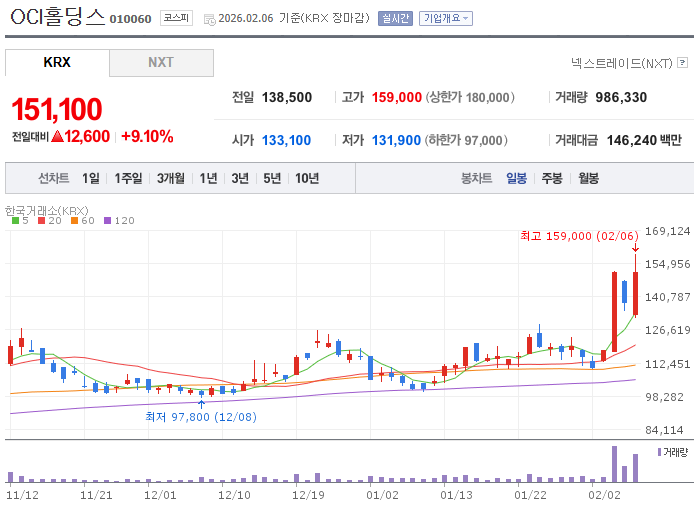Click the 최고 159,000 (02/06) marker

tap(579, 236)
